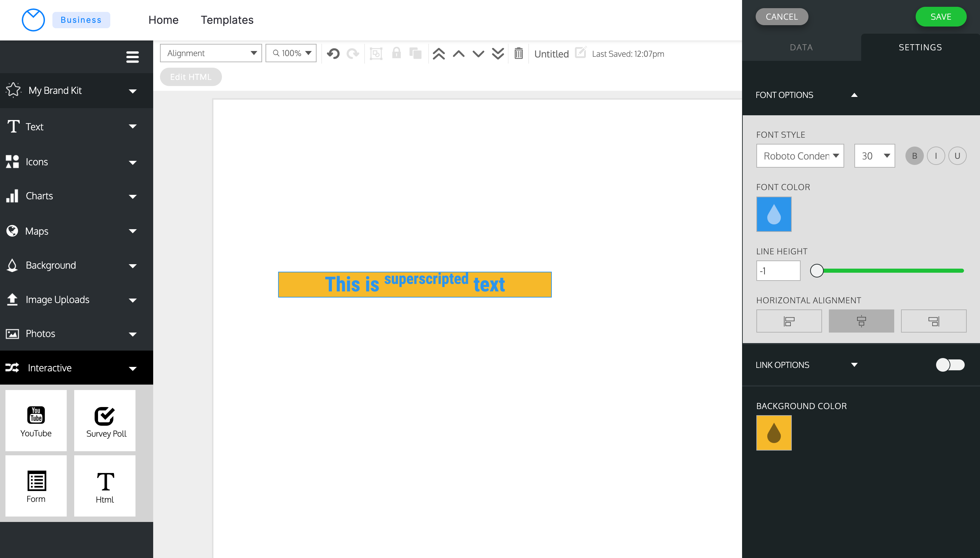This screenshot has width=980, height=558.
Task: Toggle the Link Options switch
Action: point(950,365)
